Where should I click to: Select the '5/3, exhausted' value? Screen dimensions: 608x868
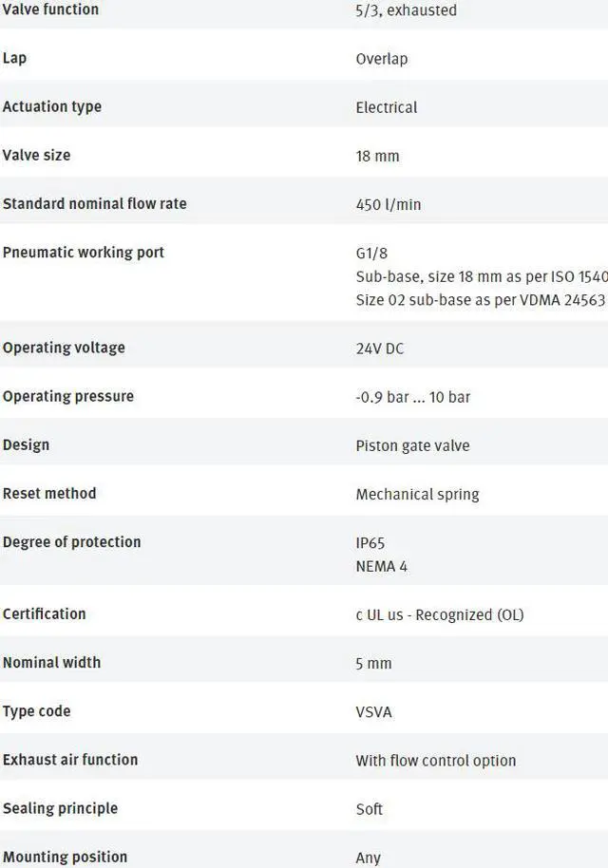coord(406,10)
